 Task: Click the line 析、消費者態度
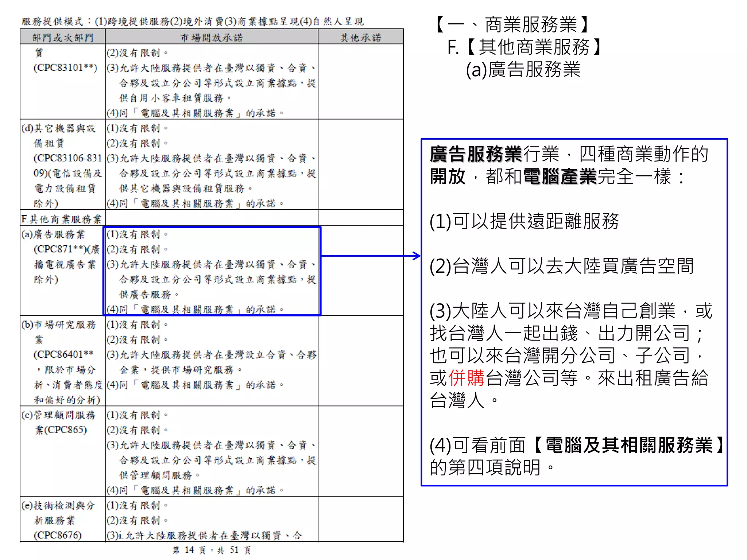(x=69, y=385)
